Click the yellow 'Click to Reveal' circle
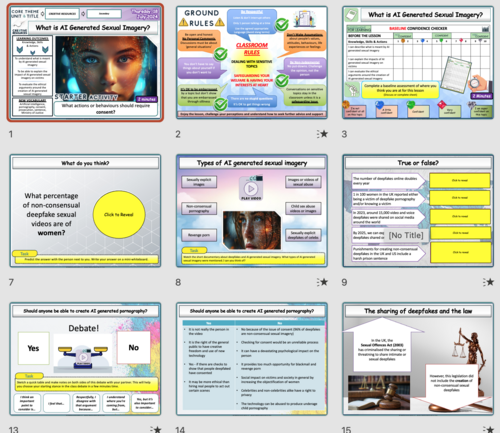500x433 pixels. coord(119,214)
